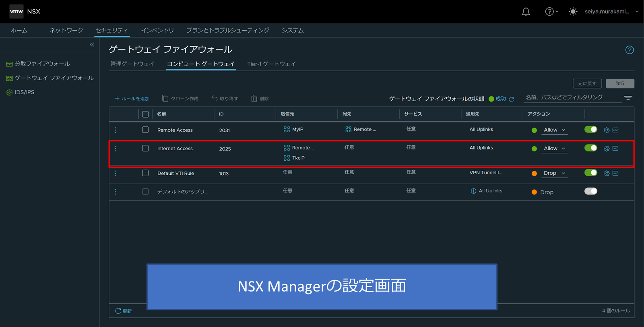The image size is (644, 327).
Task: Click the Internet Access rule name
Action: click(175, 149)
